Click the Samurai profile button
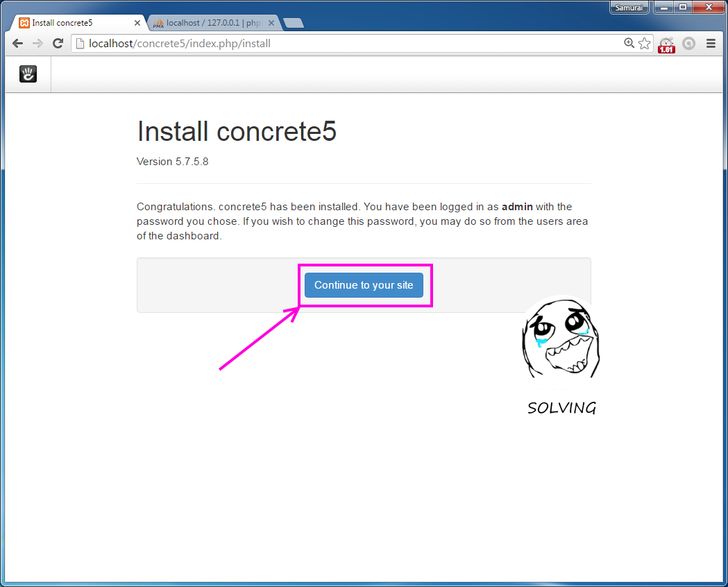This screenshot has width=728, height=587. (629, 8)
